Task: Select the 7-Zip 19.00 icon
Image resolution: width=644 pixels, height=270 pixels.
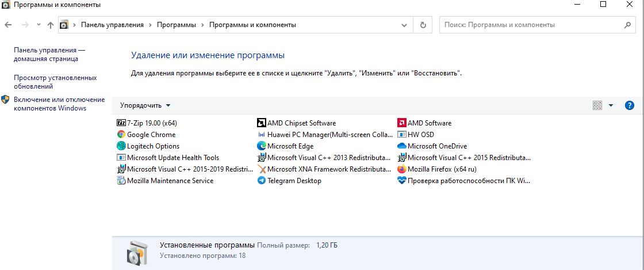Action: [x=121, y=123]
